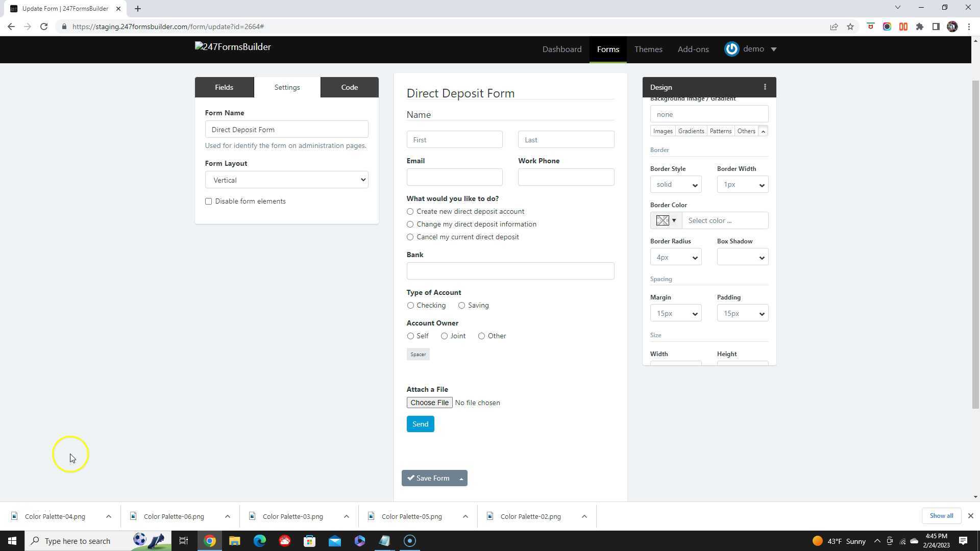The width and height of the screenshot is (980, 551).
Task: Collapse the background image options chevron
Action: tap(763, 131)
